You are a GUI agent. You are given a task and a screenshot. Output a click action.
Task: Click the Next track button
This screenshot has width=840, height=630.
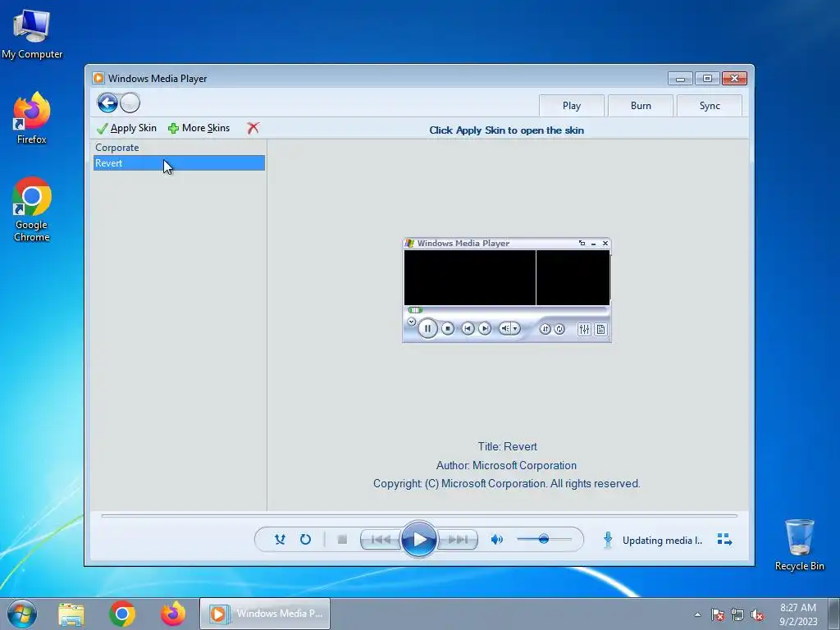click(458, 540)
